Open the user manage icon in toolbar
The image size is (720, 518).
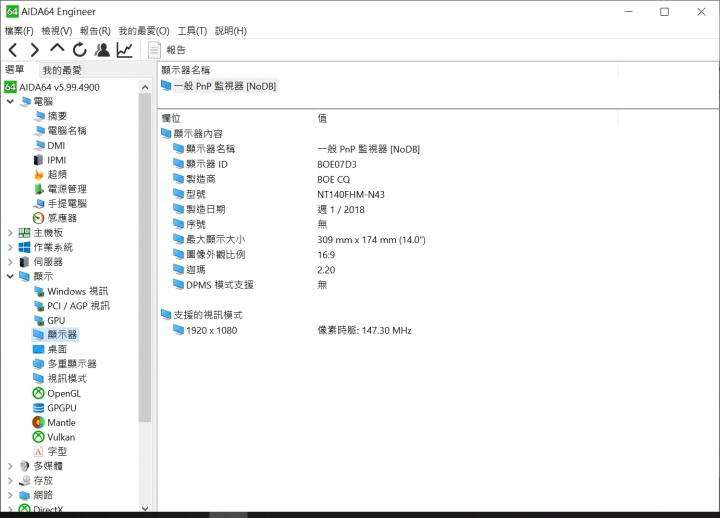pyautogui.click(x=102, y=50)
